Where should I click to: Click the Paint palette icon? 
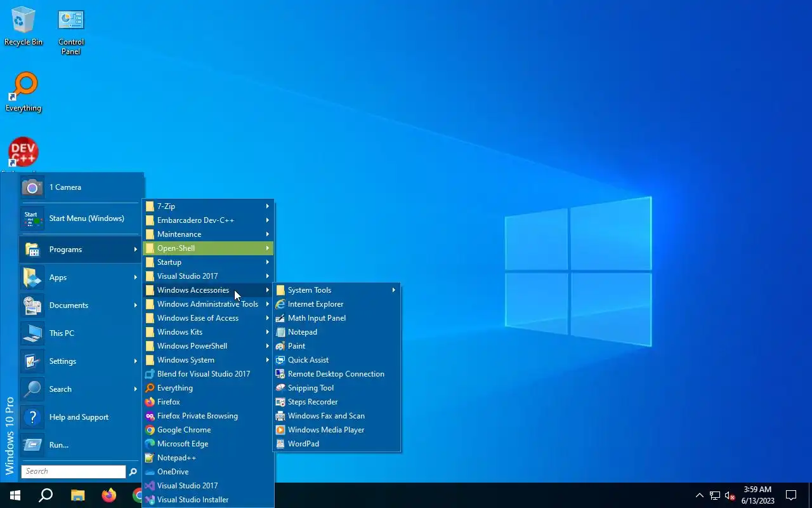click(280, 346)
